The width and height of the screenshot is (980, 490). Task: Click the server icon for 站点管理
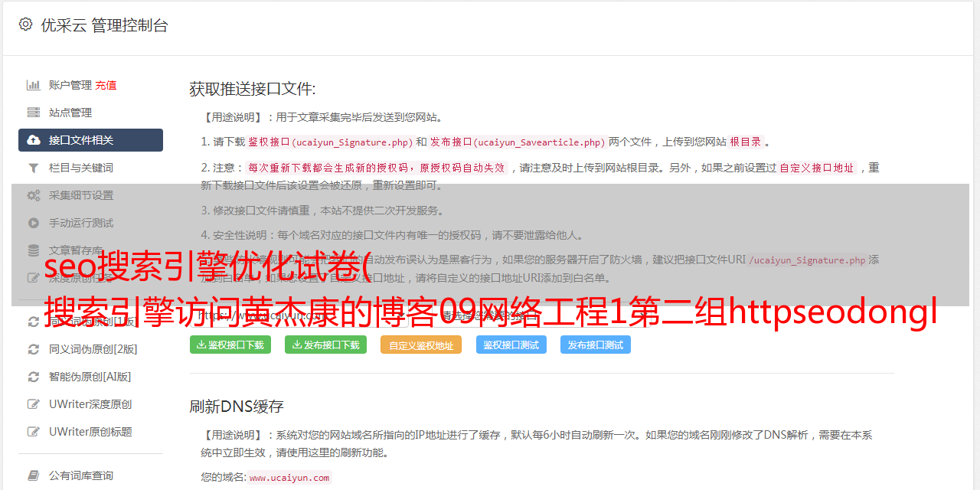34,113
